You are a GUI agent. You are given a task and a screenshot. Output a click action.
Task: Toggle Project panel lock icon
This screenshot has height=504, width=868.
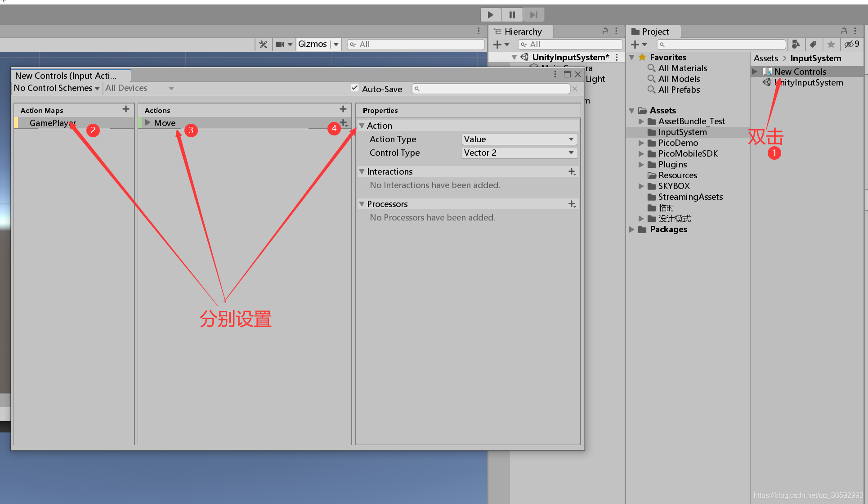pos(844,31)
